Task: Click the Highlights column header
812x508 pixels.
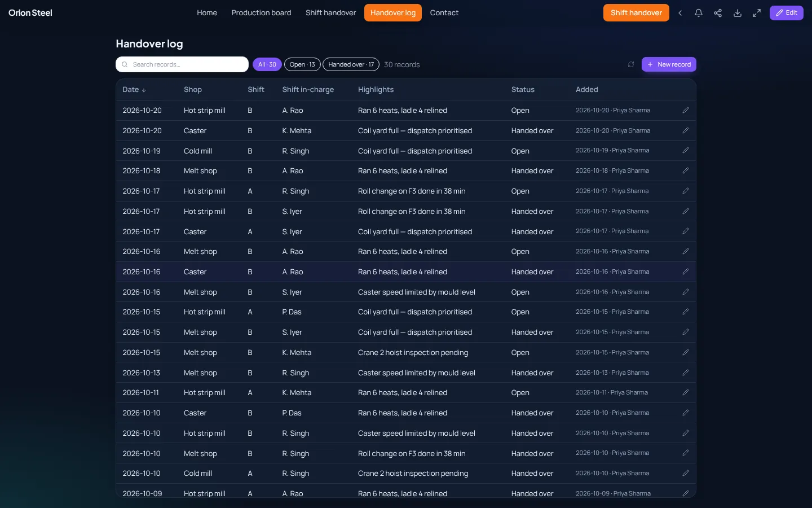Action: (x=376, y=90)
